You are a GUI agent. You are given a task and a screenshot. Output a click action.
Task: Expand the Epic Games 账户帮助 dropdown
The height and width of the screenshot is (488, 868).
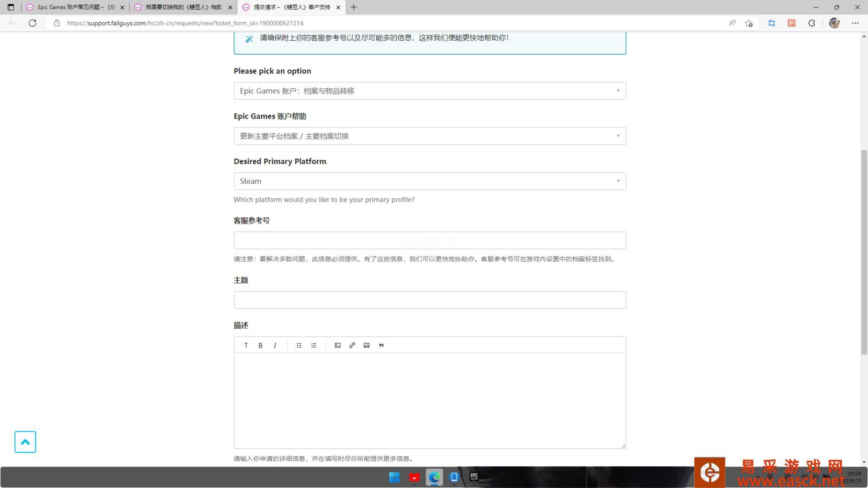(x=430, y=136)
